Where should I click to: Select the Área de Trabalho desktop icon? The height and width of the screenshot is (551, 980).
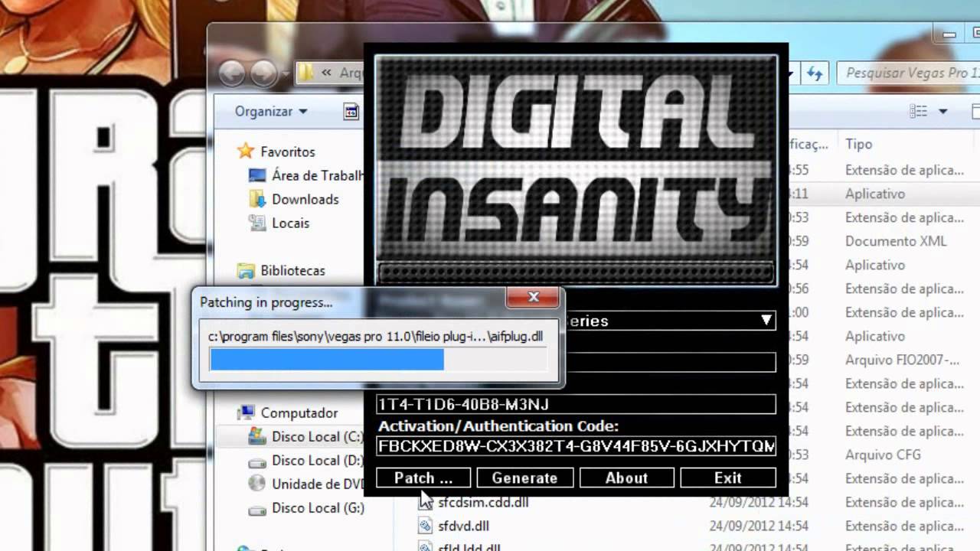pyautogui.click(x=257, y=175)
